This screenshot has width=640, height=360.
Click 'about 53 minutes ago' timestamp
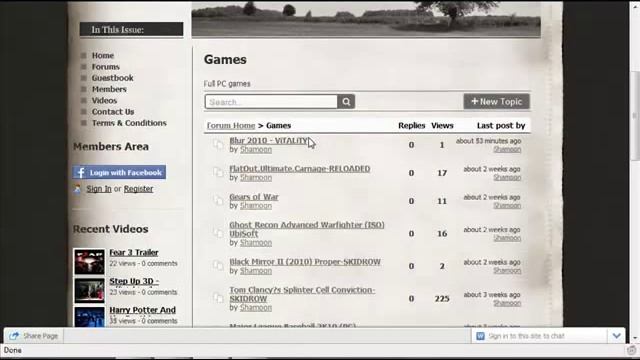[x=488, y=141]
